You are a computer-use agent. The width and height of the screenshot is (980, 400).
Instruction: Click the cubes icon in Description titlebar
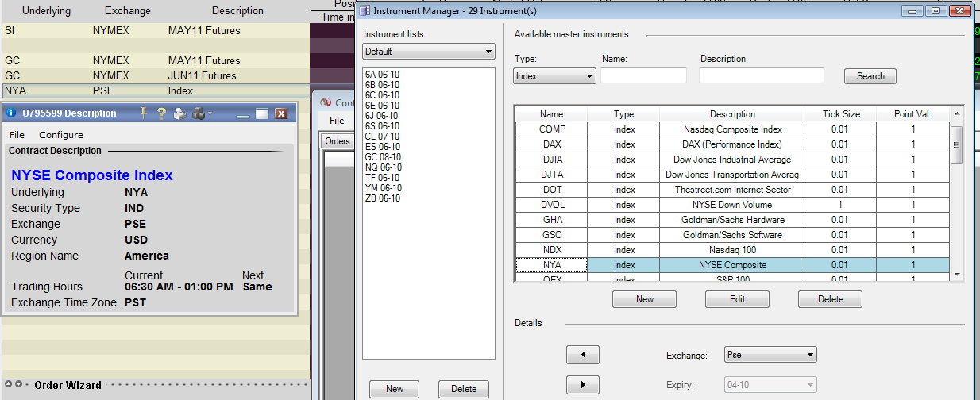tap(199, 113)
